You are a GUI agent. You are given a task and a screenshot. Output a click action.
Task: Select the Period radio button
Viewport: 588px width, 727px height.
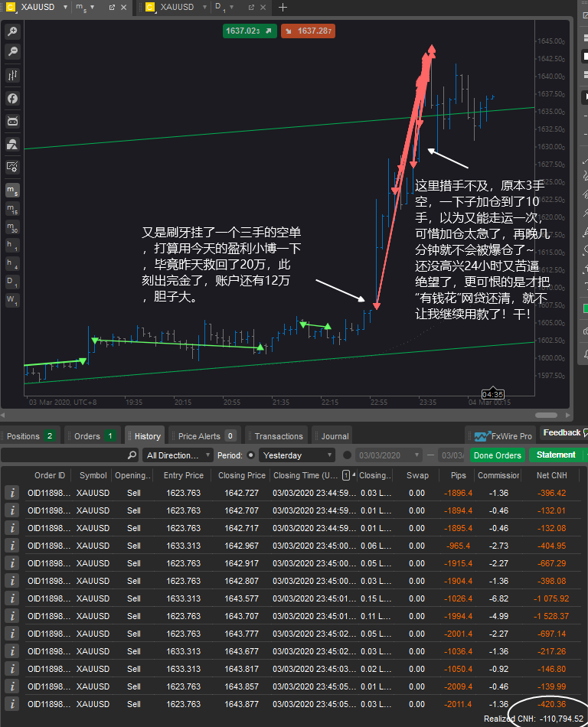point(251,455)
